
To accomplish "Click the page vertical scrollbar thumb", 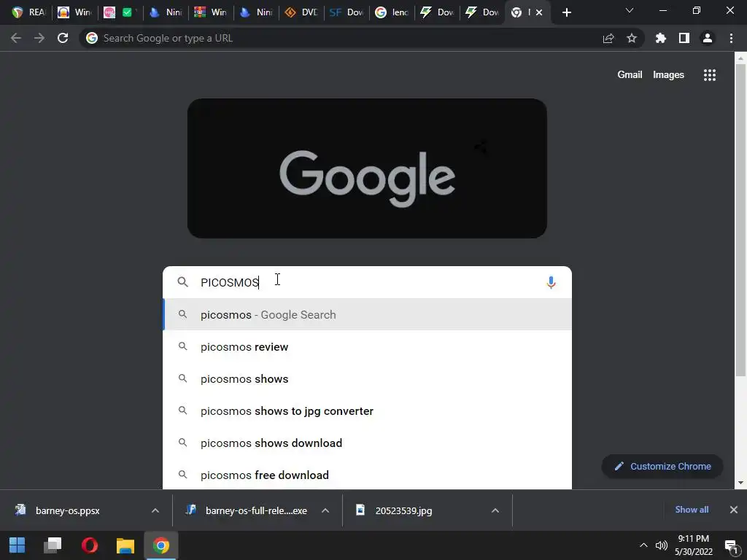I will point(740,220).
